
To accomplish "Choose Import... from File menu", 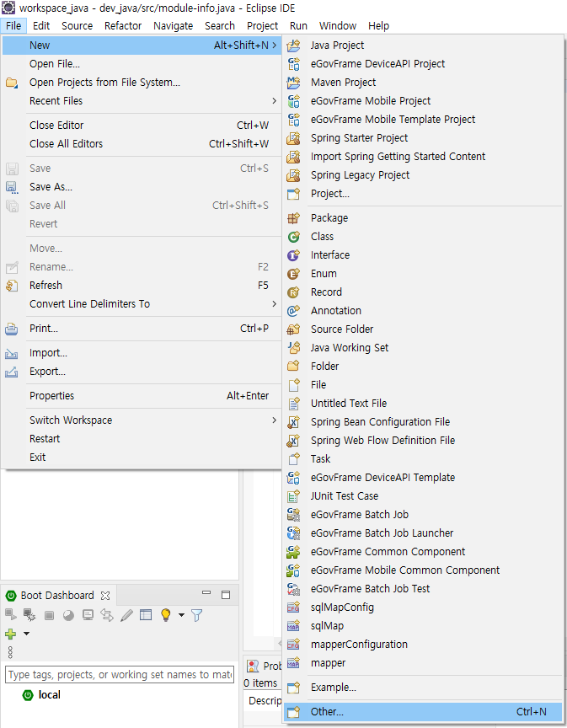I will click(x=142, y=353).
